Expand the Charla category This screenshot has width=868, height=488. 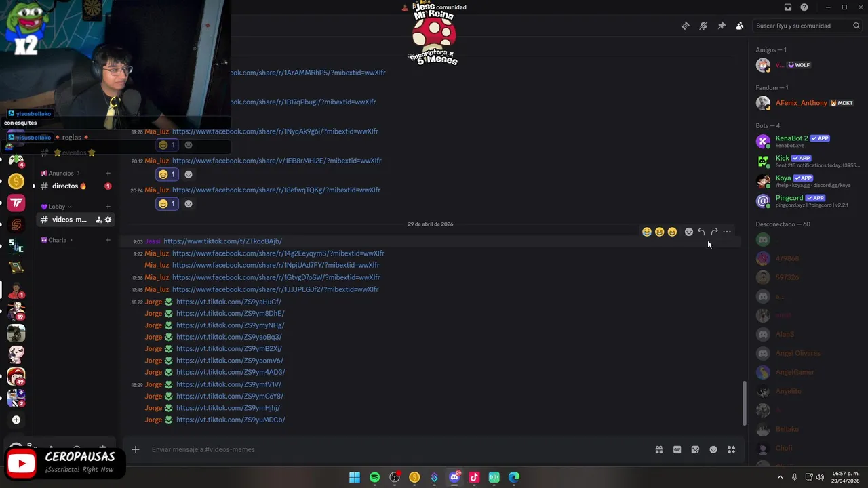pyautogui.click(x=57, y=240)
